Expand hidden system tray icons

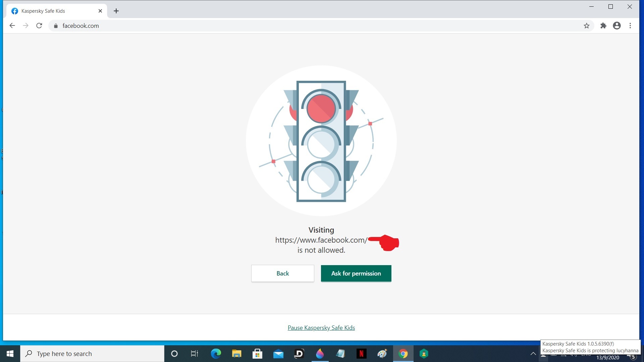pos(533,354)
